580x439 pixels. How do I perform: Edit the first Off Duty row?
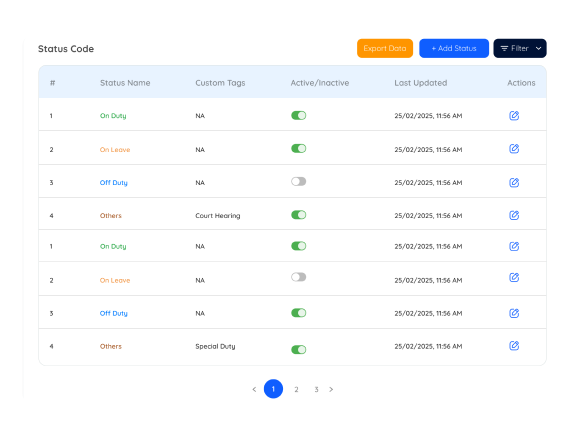[x=514, y=182]
